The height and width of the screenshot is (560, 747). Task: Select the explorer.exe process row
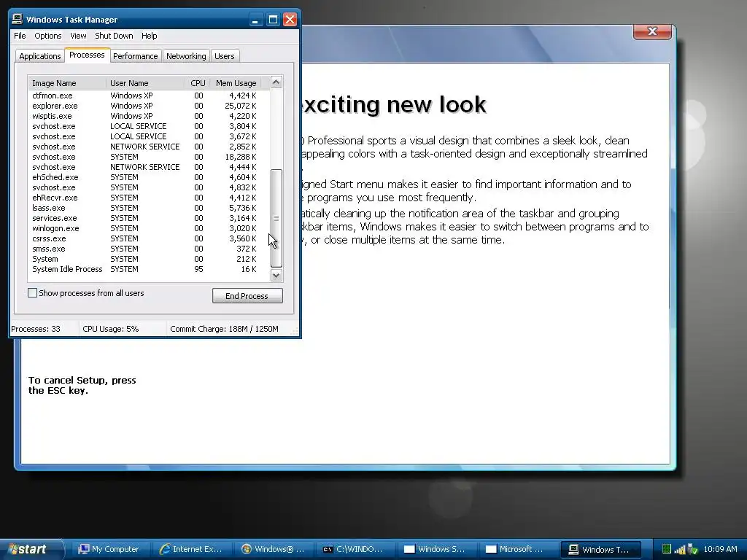[x=145, y=106]
